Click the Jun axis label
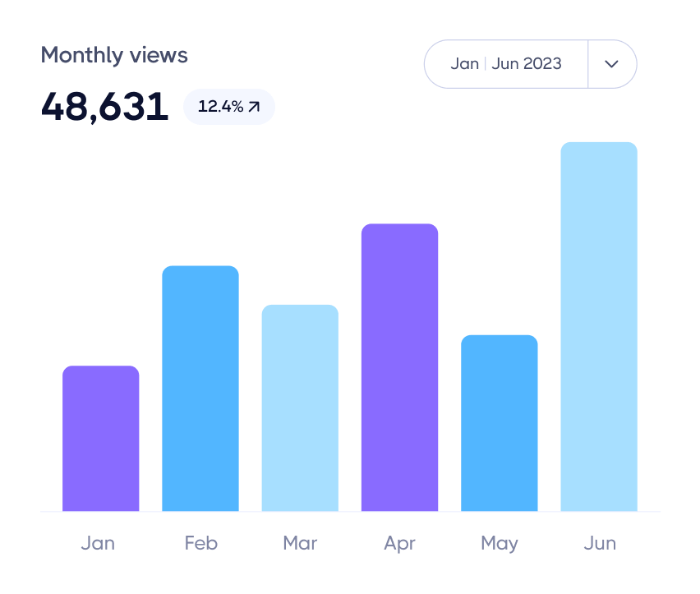The image size is (700, 594). coord(600,543)
